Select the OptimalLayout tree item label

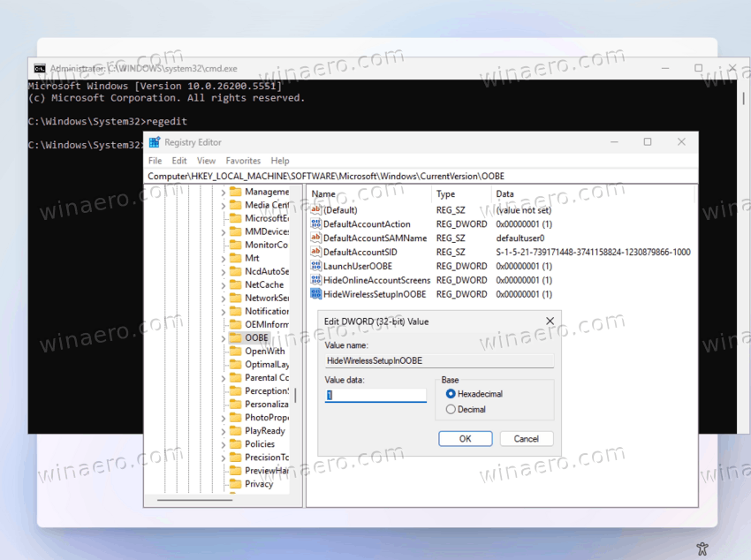[x=267, y=364]
